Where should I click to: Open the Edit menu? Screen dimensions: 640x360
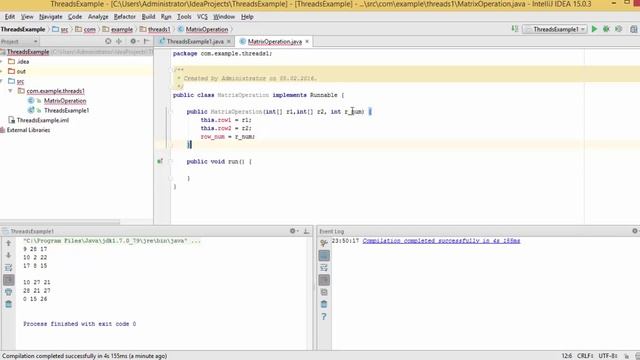pyautogui.click(x=10, y=17)
